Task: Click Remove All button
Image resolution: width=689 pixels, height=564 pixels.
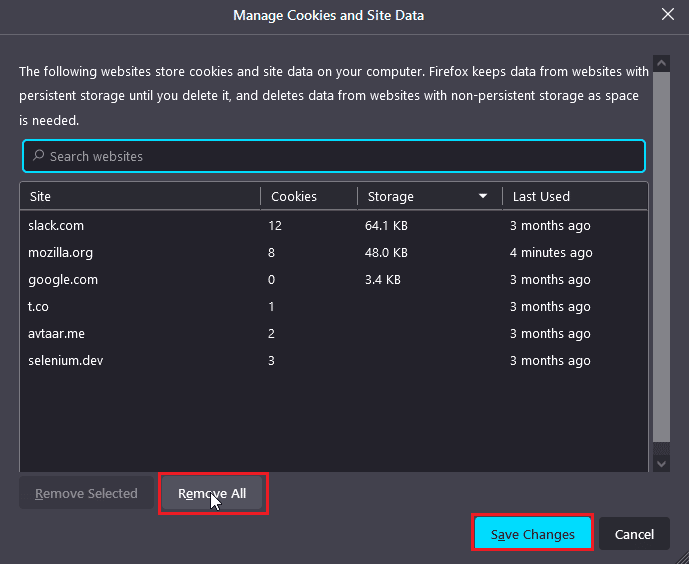Action: click(212, 493)
